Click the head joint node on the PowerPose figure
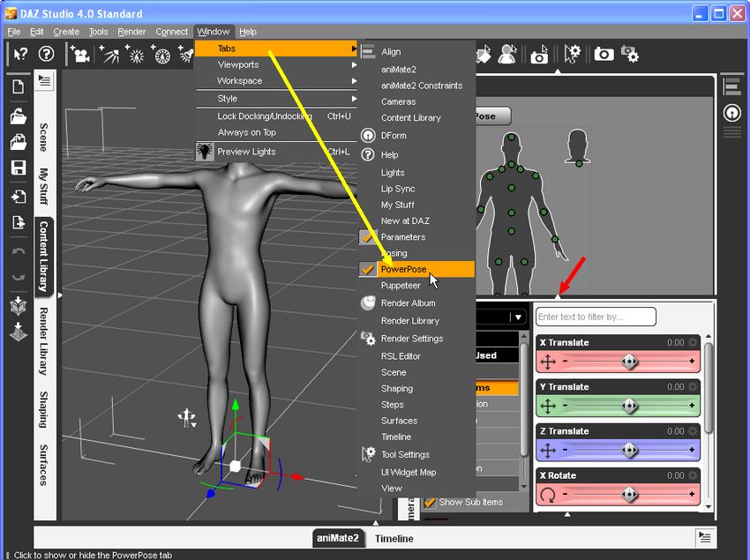Image resolution: width=750 pixels, height=560 pixels. click(x=511, y=138)
